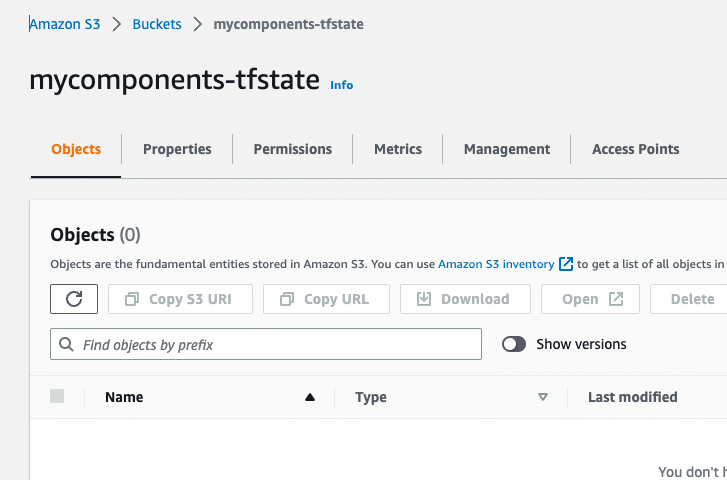Image resolution: width=727 pixels, height=480 pixels.
Task: Go to the Buckets breadcrumb link
Action: [x=157, y=24]
